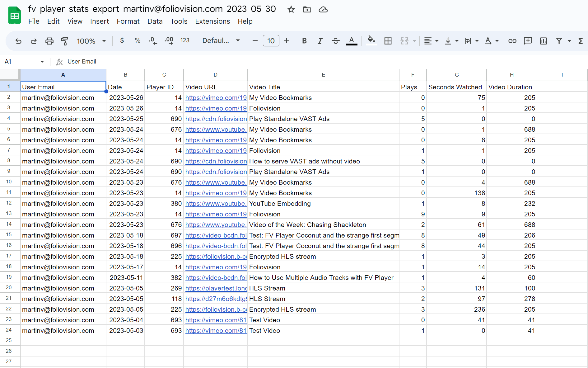
Task: Activate the Paint format tool
Action: pos(64,41)
